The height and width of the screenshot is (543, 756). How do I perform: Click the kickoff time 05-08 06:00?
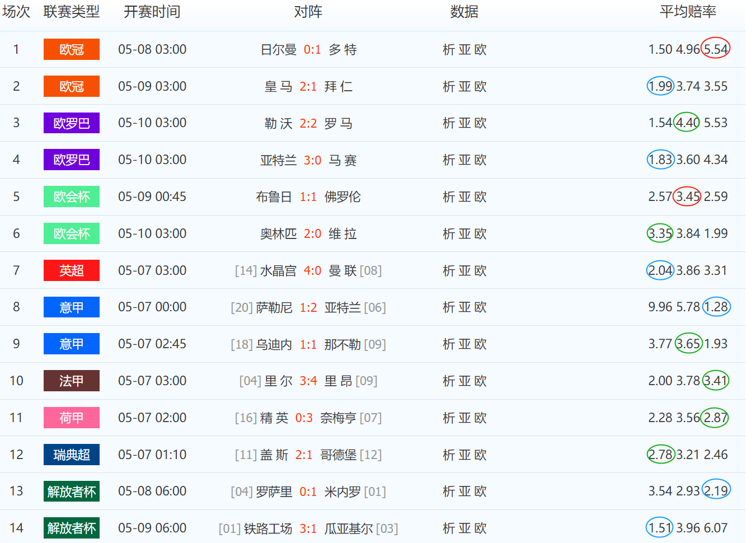pyautogui.click(x=152, y=491)
